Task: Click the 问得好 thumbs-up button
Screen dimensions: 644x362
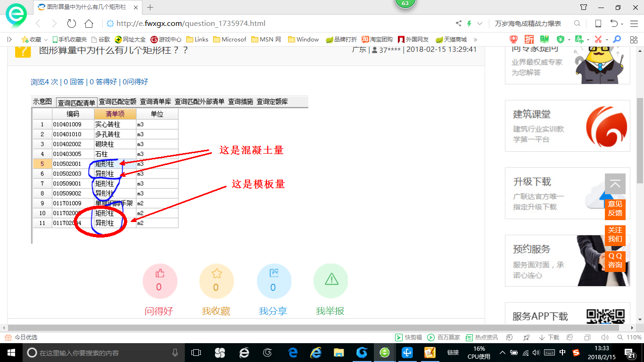Action: coord(159,280)
